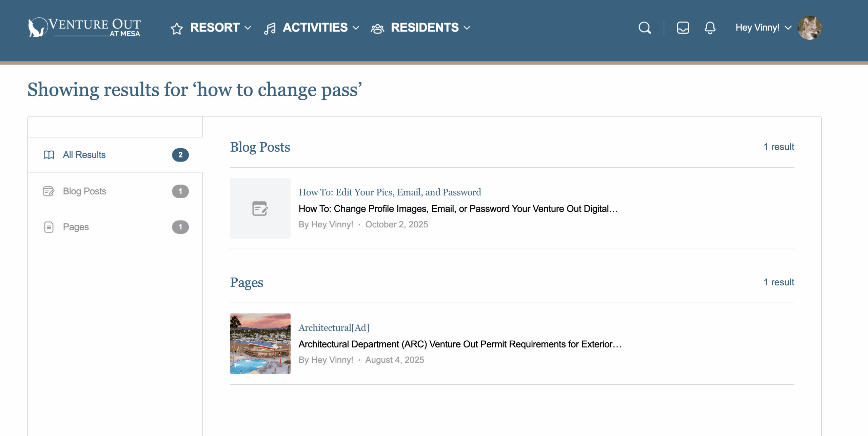Expand the Resort dropdown menu
868x436 pixels.
(248, 28)
